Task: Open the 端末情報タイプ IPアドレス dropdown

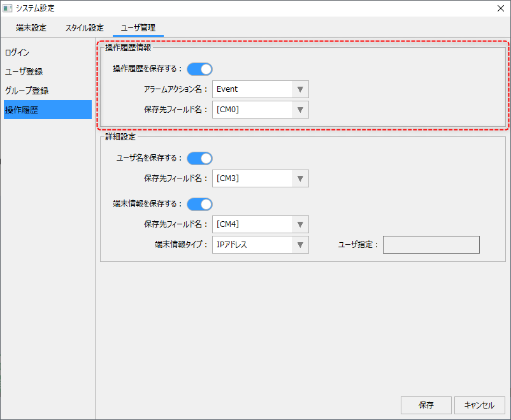Action: coord(260,245)
